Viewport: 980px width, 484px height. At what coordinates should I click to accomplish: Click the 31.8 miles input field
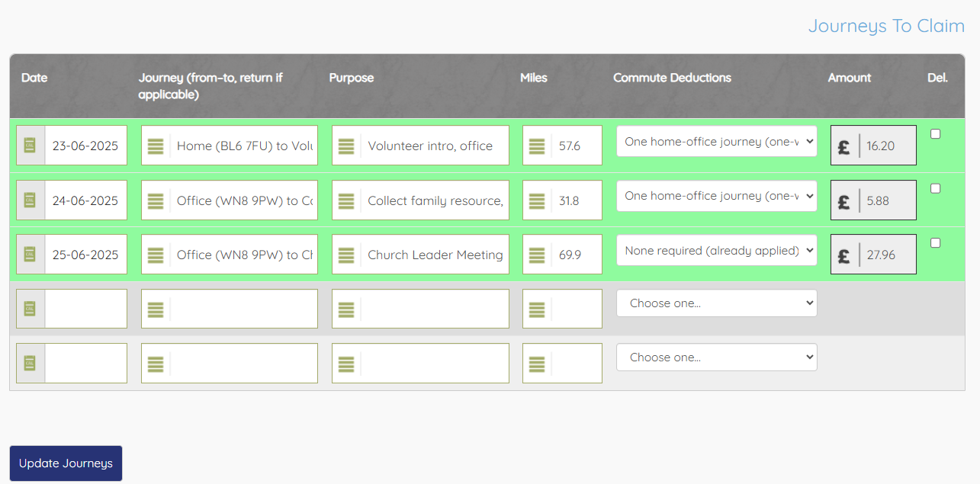576,200
